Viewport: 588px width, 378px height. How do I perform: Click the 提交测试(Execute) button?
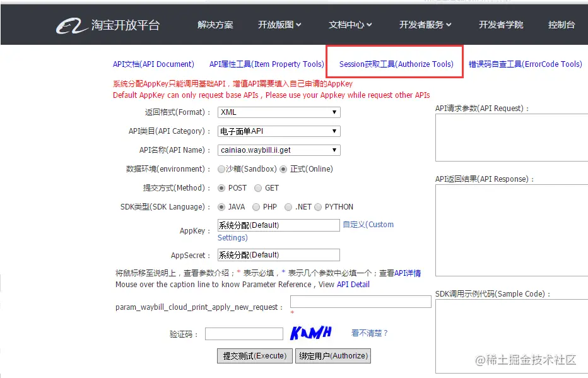[254, 355]
